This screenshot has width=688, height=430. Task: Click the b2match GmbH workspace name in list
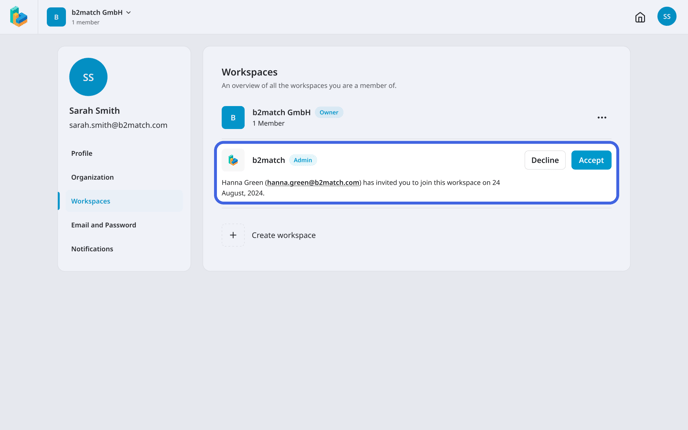click(x=281, y=112)
